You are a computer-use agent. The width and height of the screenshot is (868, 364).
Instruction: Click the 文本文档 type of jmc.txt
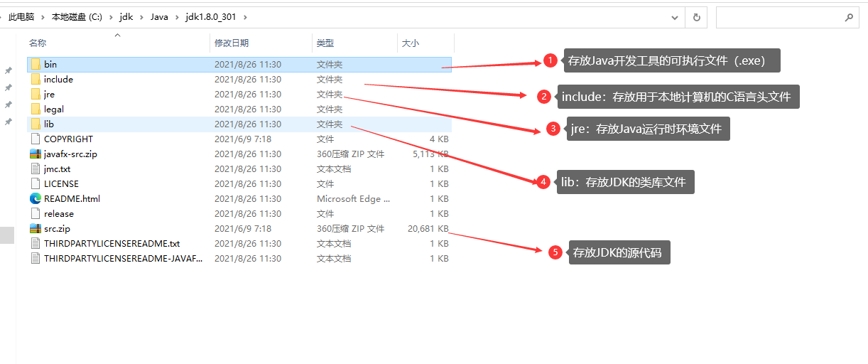334,168
